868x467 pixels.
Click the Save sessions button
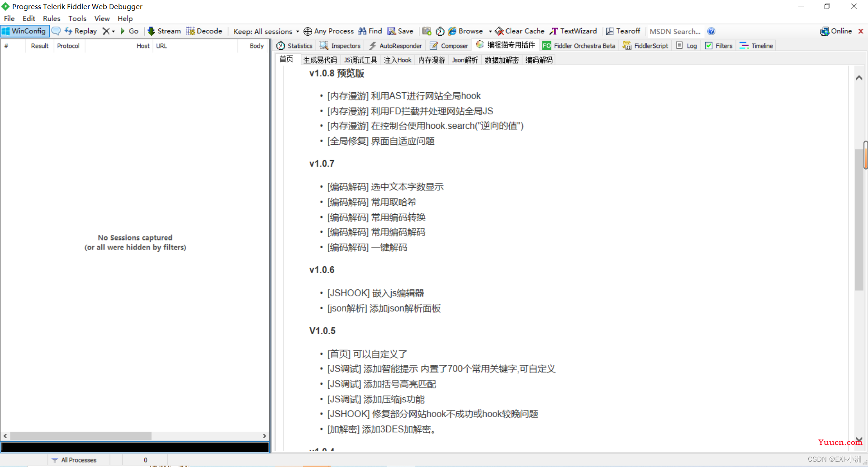tap(400, 31)
